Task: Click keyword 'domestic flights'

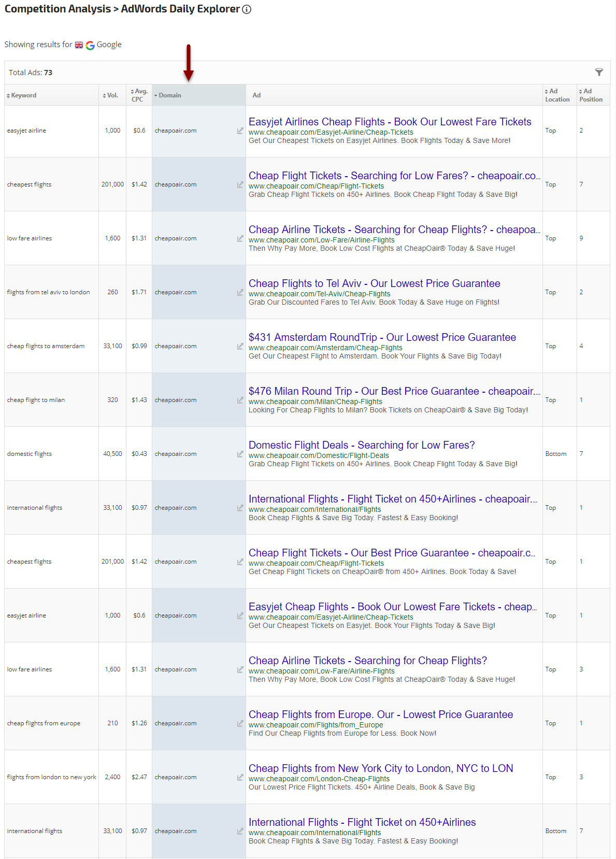Action: tap(30, 454)
